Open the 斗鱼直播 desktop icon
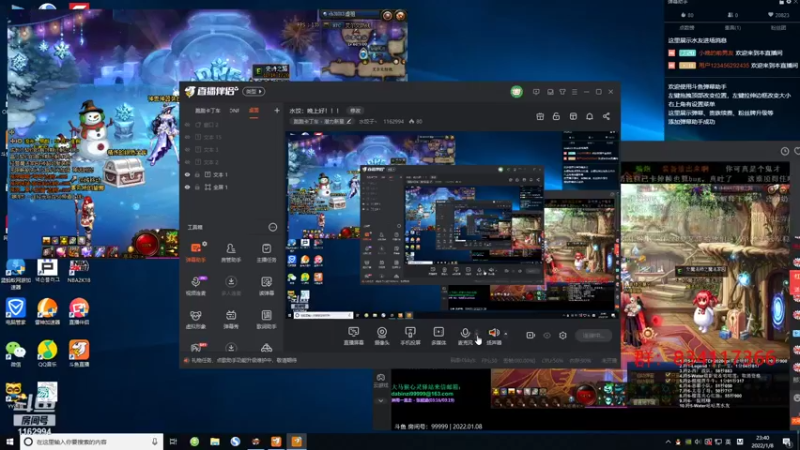 [x=79, y=353]
